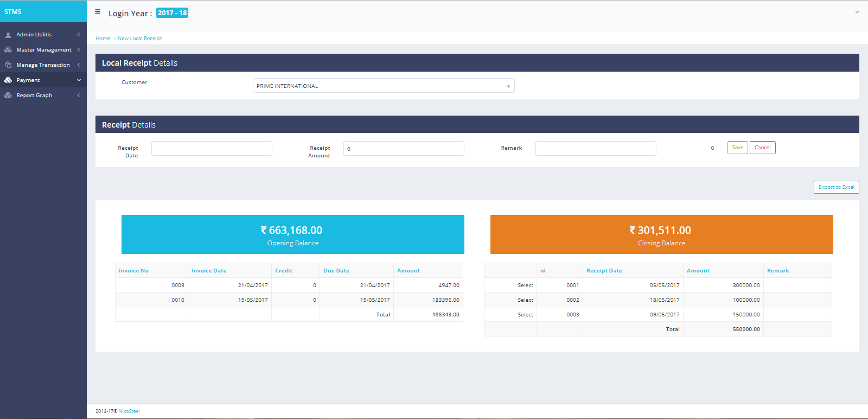Collapse the Payment menu chevron

(x=79, y=80)
